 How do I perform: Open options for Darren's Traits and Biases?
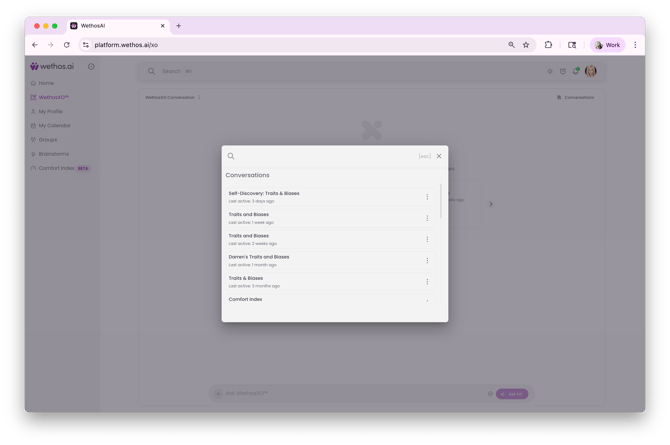point(427,261)
